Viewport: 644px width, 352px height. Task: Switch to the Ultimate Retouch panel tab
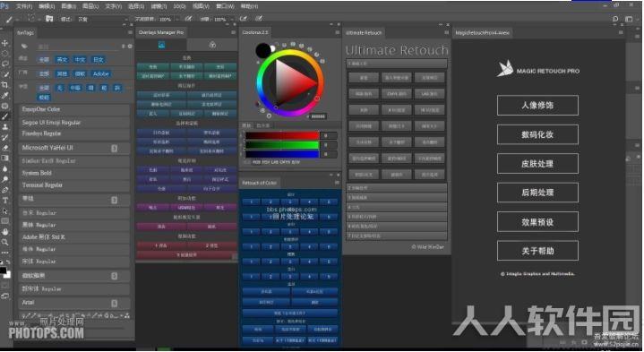[364, 32]
